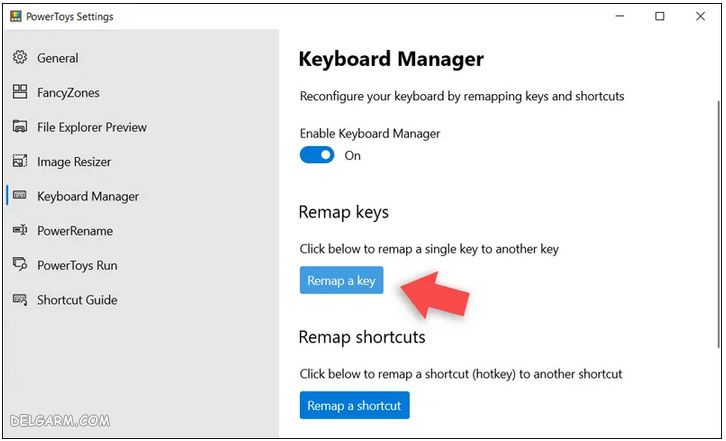
Task: Click the PowerRename icon
Action: tap(19, 231)
